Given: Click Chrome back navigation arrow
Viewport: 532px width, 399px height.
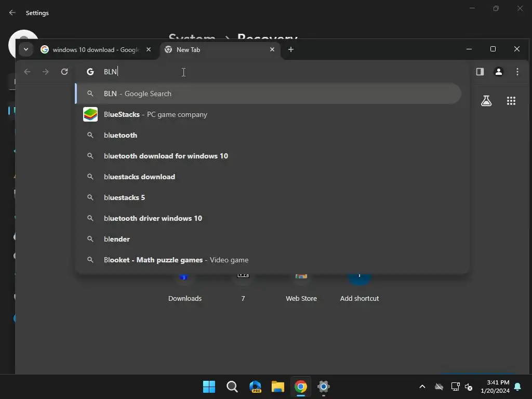Looking at the screenshot, I should tap(27, 72).
